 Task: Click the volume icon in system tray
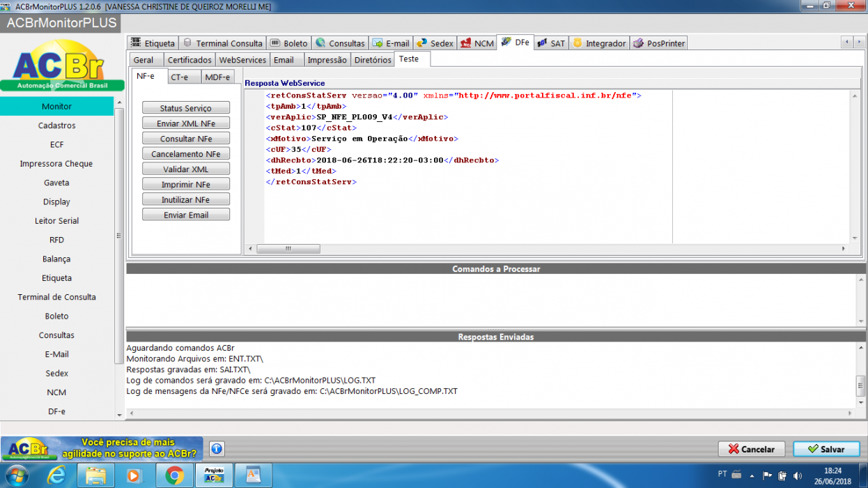[797, 475]
